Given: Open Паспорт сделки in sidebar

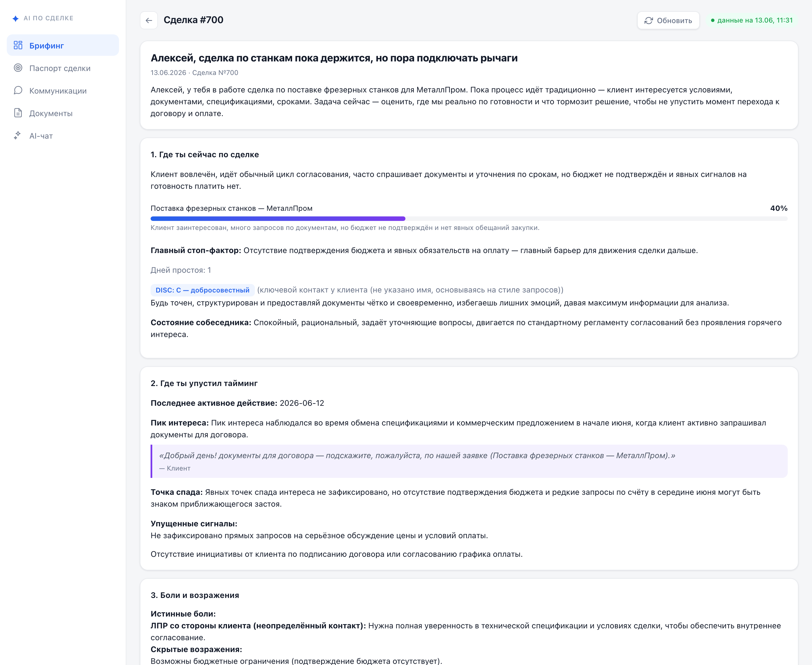Looking at the screenshot, I should coord(63,68).
